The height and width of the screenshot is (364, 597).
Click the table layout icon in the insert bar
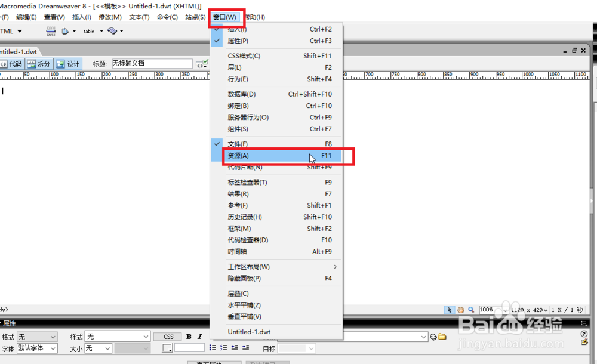51,31
